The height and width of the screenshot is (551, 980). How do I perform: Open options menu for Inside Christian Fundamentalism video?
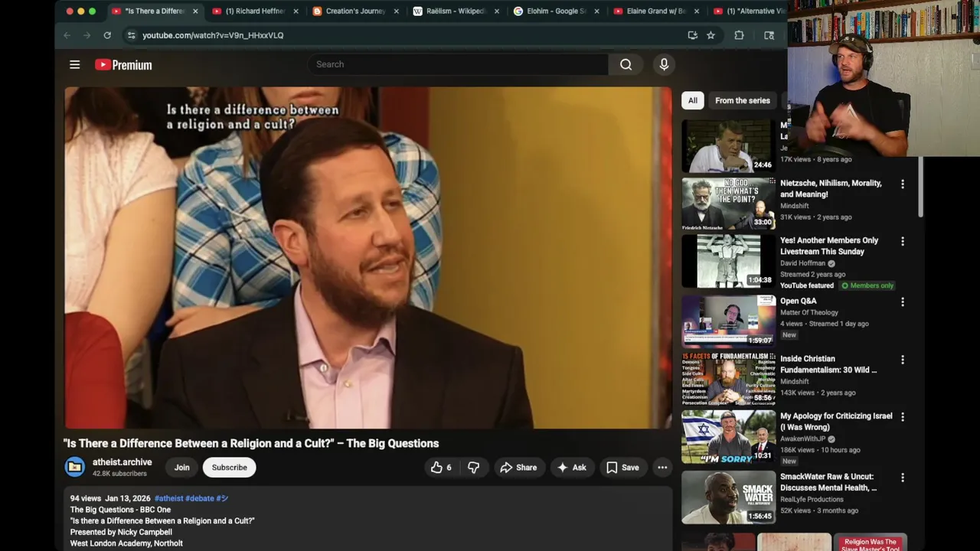tap(902, 360)
